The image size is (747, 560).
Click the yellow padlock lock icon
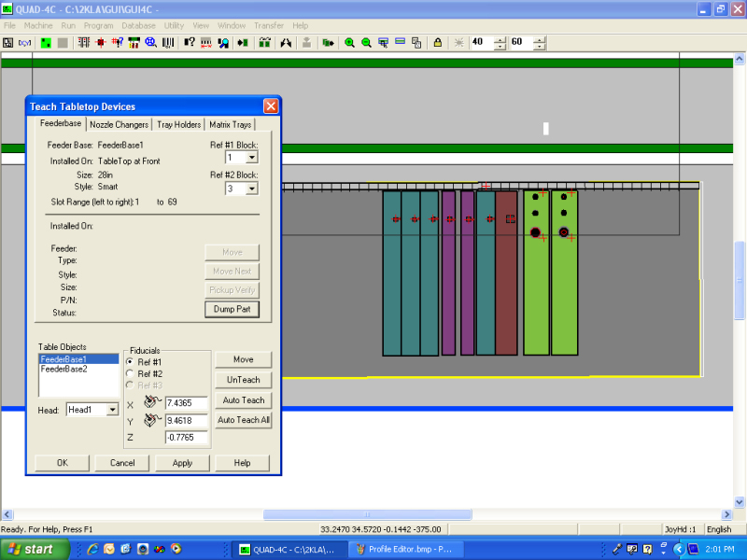(x=437, y=43)
